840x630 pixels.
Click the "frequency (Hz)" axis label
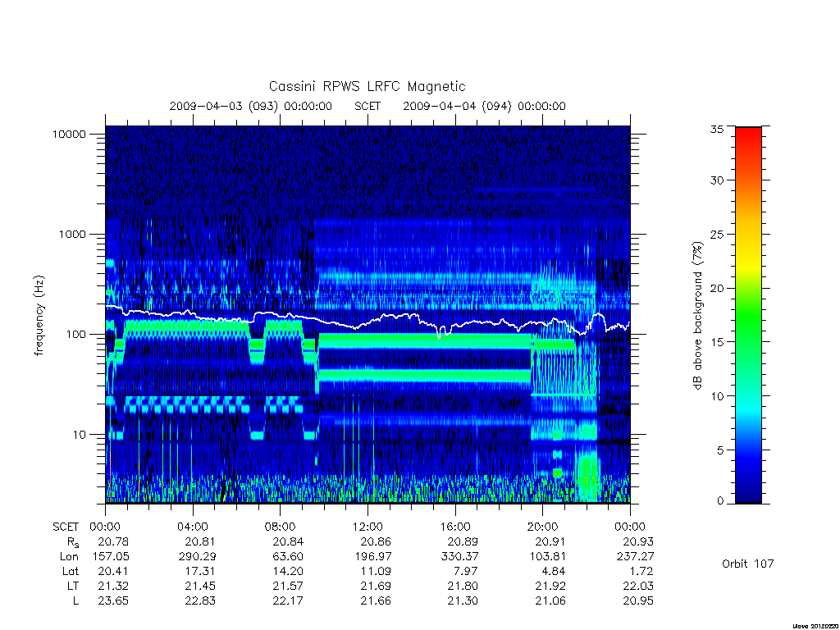coord(39,316)
